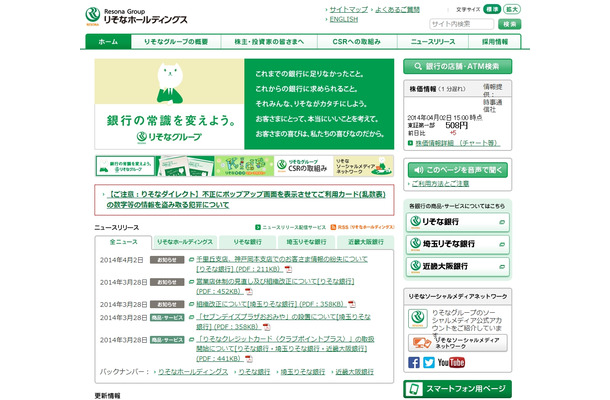
Task: Open back number りそな銀行 link
Action: tap(254, 372)
